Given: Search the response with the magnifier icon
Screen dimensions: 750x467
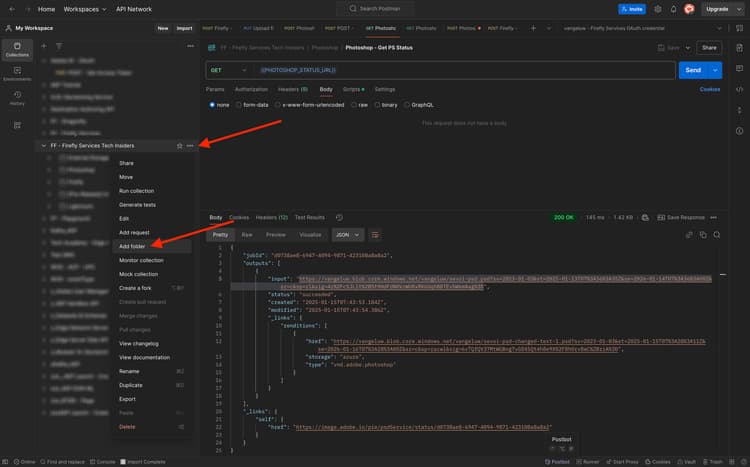Looking at the screenshot, I should (717, 235).
